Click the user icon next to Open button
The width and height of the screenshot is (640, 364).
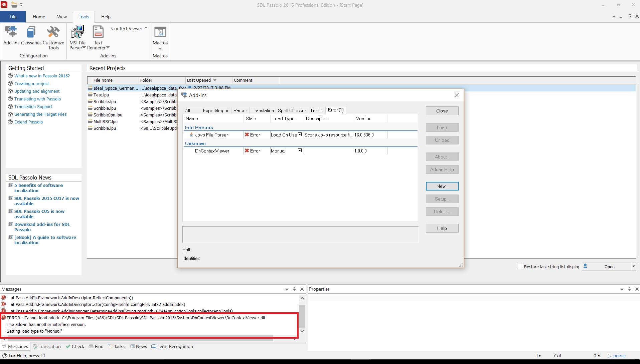585,266
